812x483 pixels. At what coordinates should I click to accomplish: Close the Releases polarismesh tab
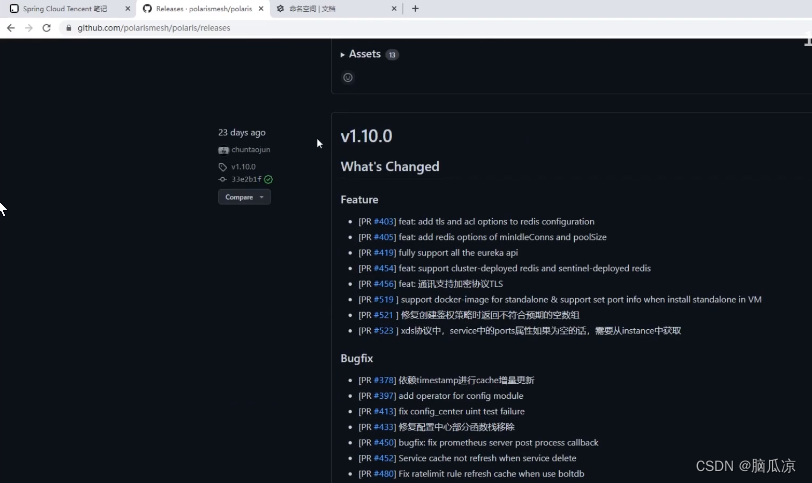tap(261, 9)
